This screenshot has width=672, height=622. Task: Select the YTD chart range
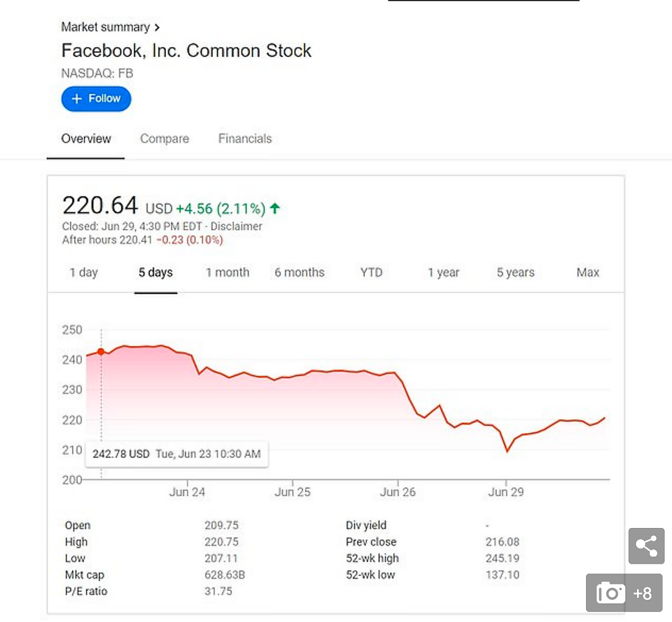click(371, 273)
